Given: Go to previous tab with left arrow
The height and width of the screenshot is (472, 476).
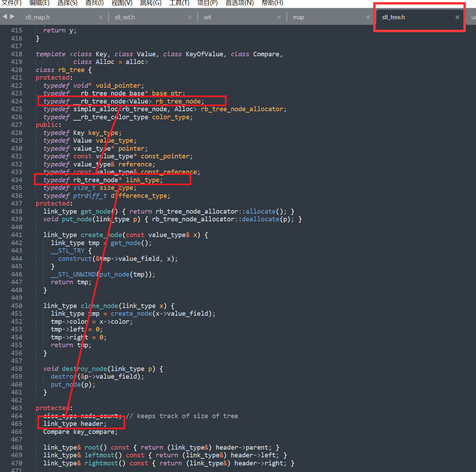Looking at the screenshot, I should [5, 16].
